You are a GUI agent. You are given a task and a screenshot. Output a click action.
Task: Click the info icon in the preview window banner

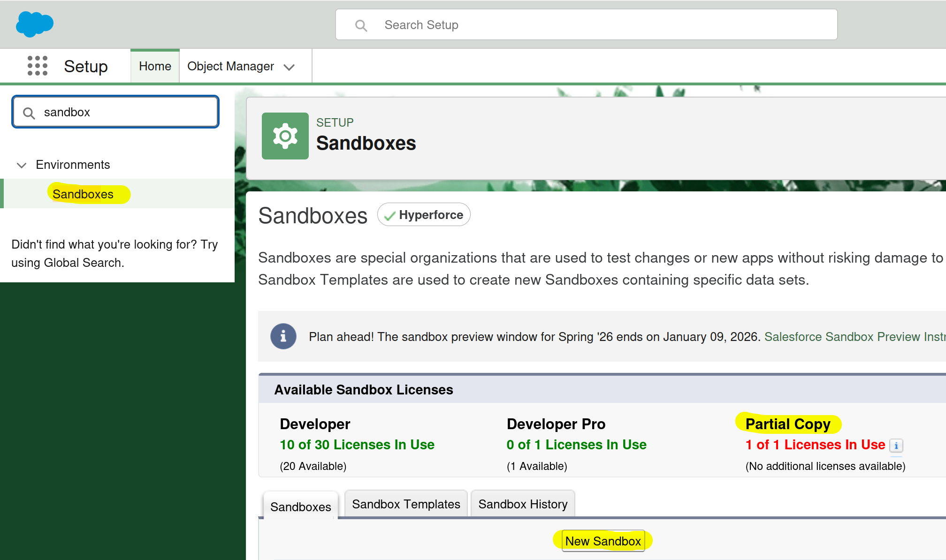pos(283,336)
